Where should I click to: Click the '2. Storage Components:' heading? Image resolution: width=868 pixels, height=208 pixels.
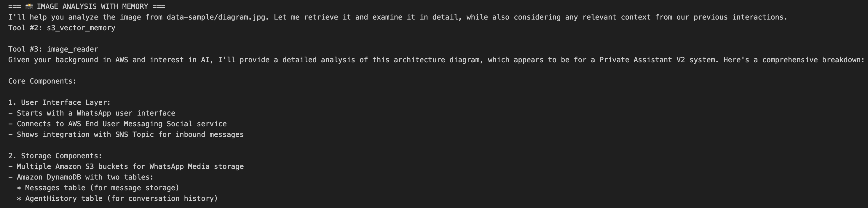(x=55, y=156)
